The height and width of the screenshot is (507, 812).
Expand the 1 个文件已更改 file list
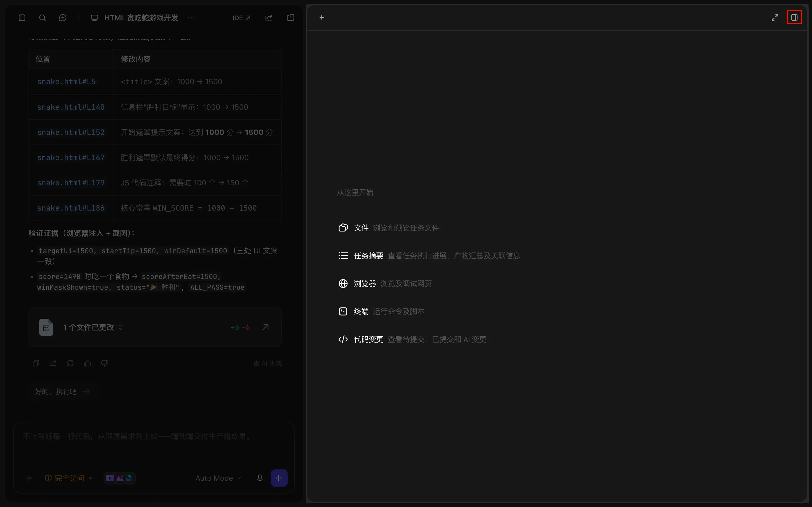click(x=93, y=327)
